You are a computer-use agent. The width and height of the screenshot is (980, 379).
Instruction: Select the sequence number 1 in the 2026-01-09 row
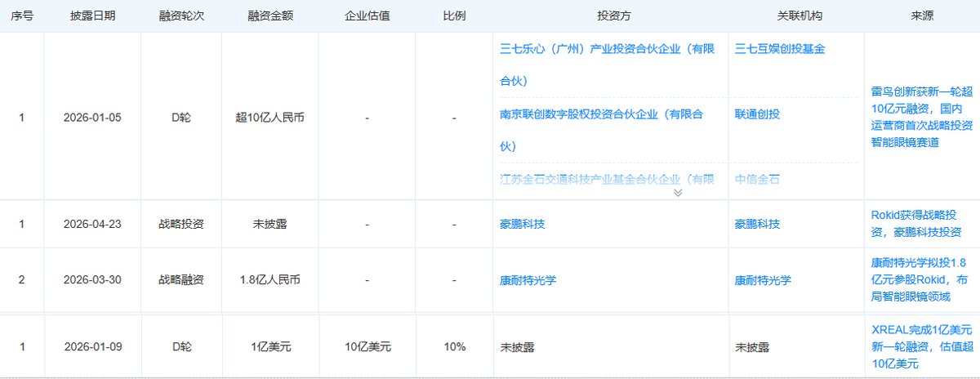22,346
